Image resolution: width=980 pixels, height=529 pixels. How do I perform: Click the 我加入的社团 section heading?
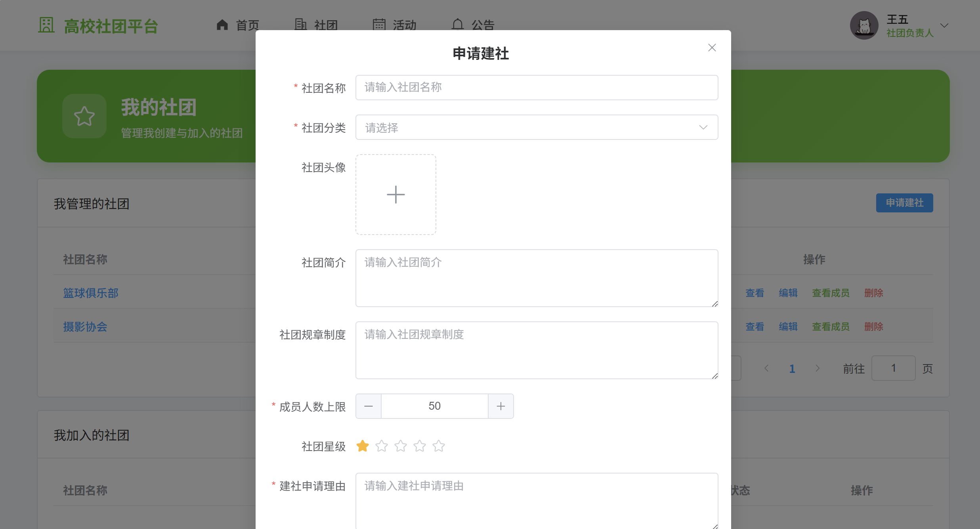(x=92, y=435)
